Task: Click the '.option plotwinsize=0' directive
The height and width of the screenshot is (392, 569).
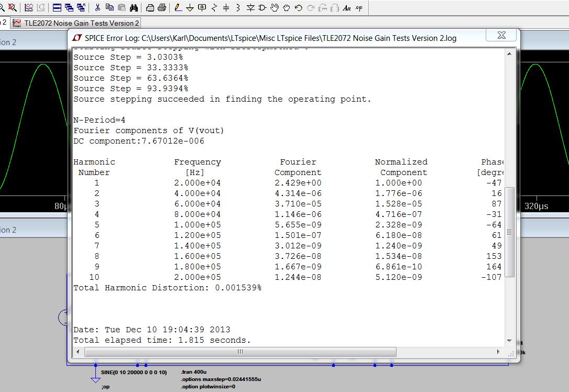Action: pyautogui.click(x=208, y=387)
